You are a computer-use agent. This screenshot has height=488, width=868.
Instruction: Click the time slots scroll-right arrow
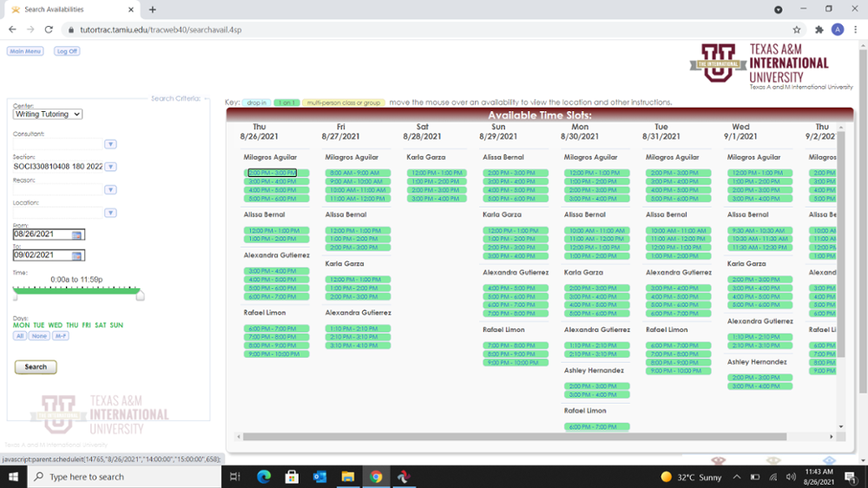831,437
